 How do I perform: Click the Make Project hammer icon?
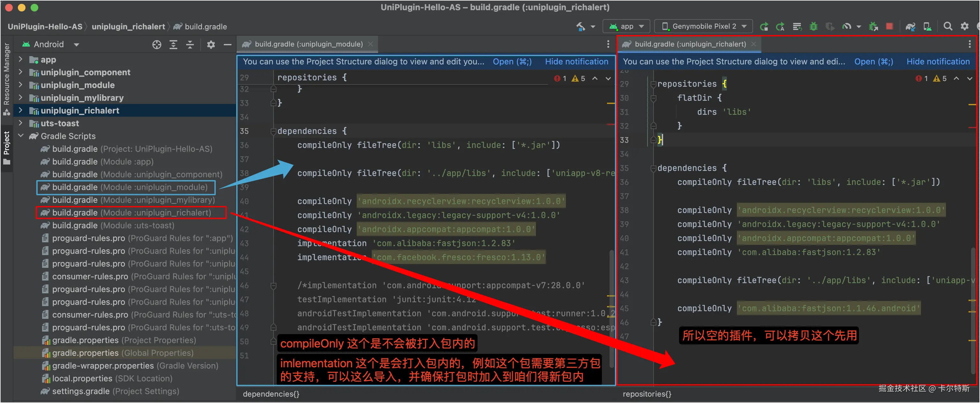coord(581,26)
